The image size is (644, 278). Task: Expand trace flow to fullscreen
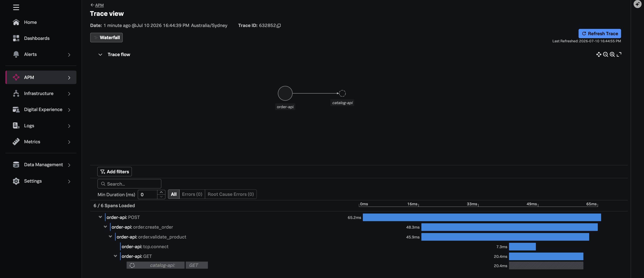coord(619,54)
